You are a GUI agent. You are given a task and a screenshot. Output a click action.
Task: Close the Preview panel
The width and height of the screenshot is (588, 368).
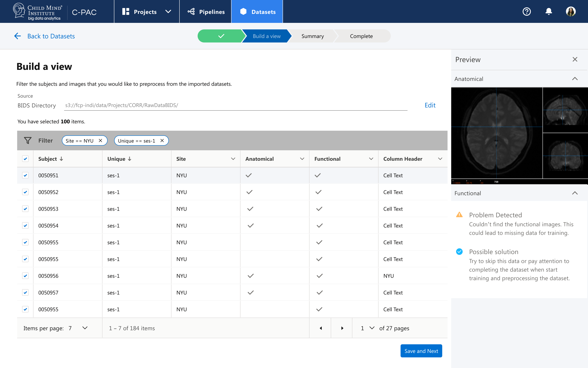coord(575,59)
